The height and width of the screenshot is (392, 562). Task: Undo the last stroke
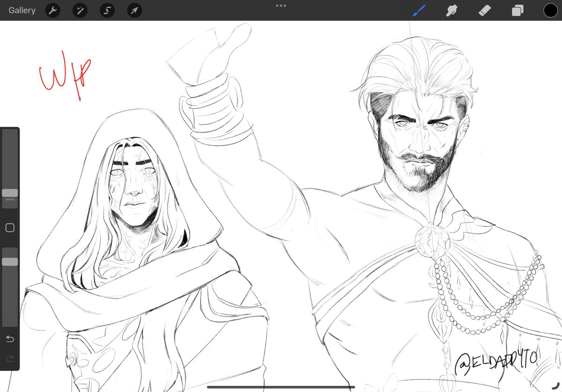10,339
